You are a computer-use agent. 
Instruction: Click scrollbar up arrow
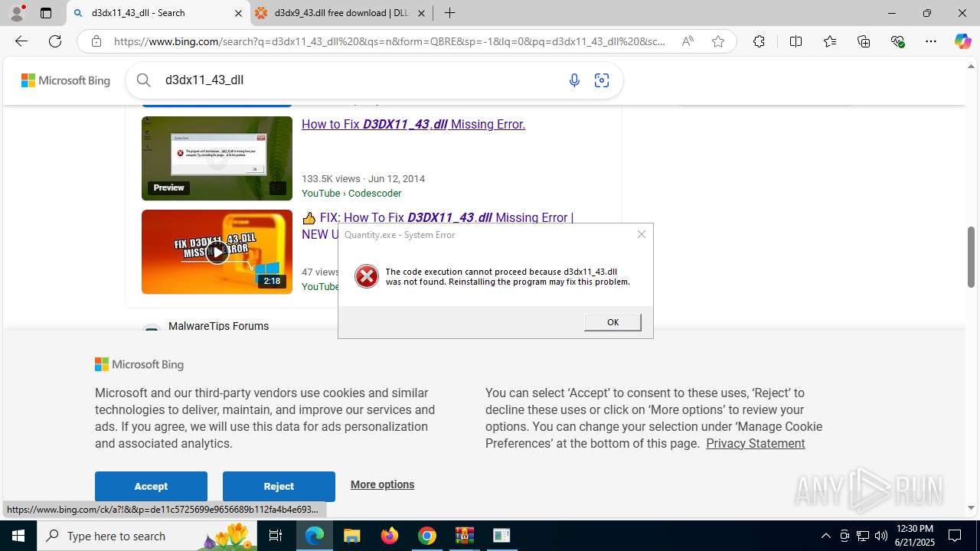point(972,67)
